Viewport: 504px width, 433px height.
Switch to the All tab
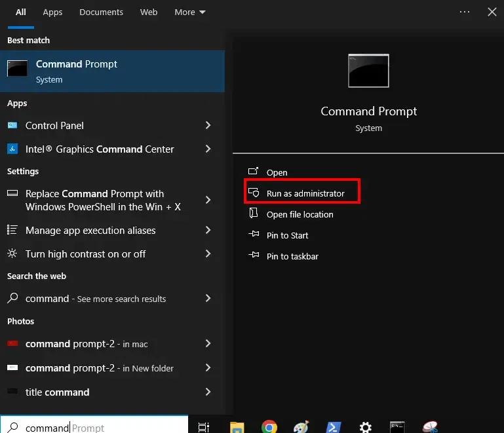[x=21, y=12]
